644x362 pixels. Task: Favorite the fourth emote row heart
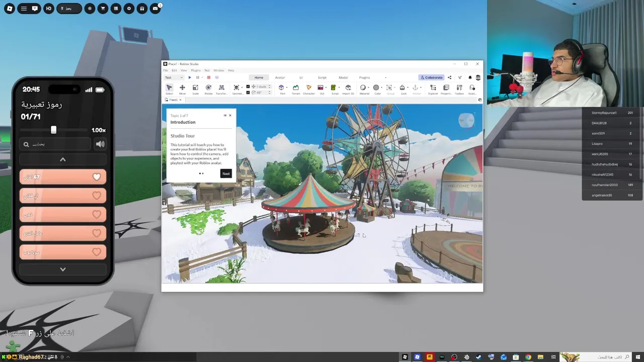[x=97, y=233]
